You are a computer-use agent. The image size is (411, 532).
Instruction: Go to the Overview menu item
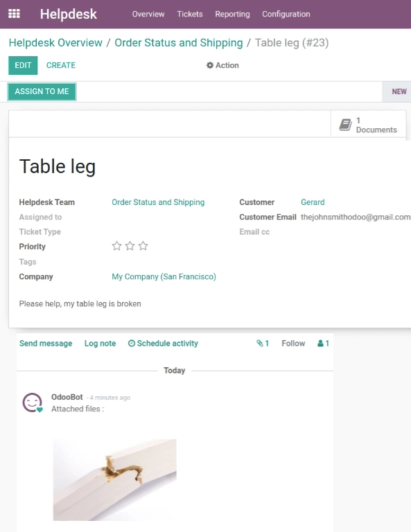(x=148, y=15)
